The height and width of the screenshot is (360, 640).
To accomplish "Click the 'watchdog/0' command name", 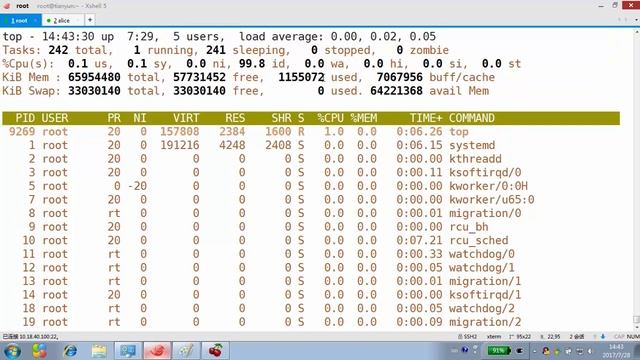I will point(482,254).
